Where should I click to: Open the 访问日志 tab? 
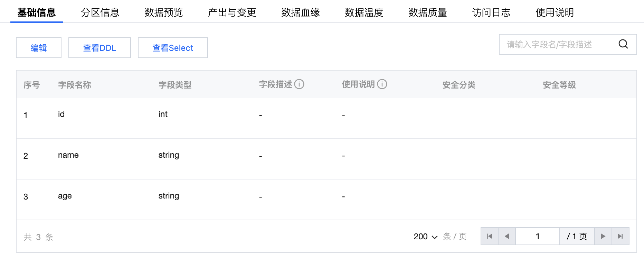[491, 12]
